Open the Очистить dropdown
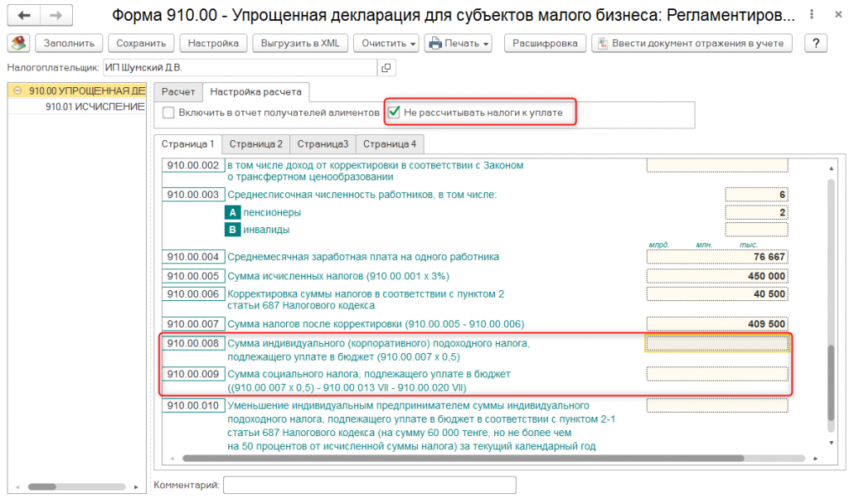 tap(385, 44)
